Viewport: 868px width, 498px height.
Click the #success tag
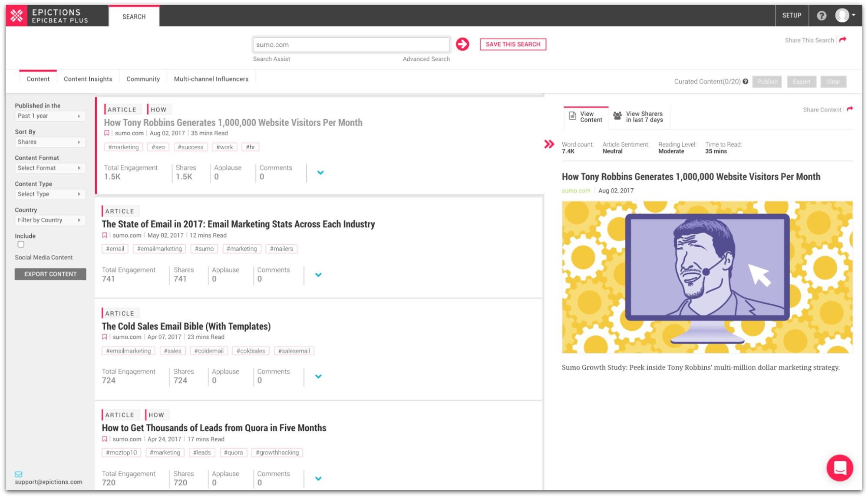click(190, 147)
